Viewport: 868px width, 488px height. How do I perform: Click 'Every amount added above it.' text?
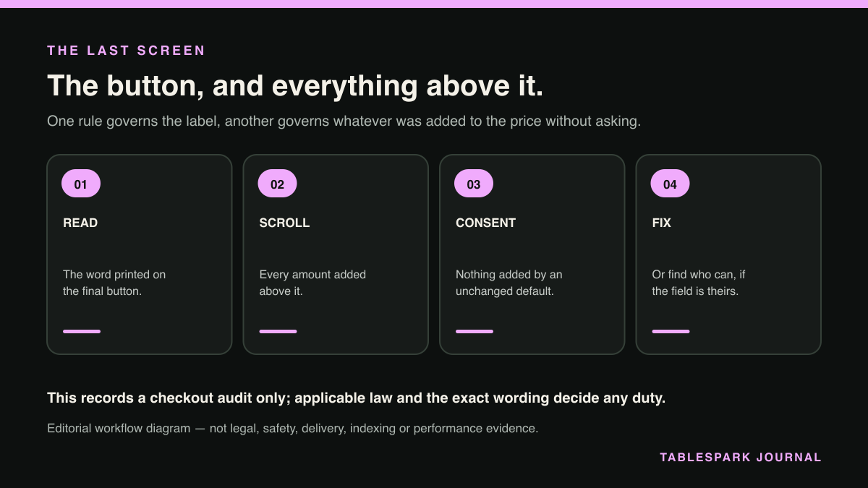(313, 283)
